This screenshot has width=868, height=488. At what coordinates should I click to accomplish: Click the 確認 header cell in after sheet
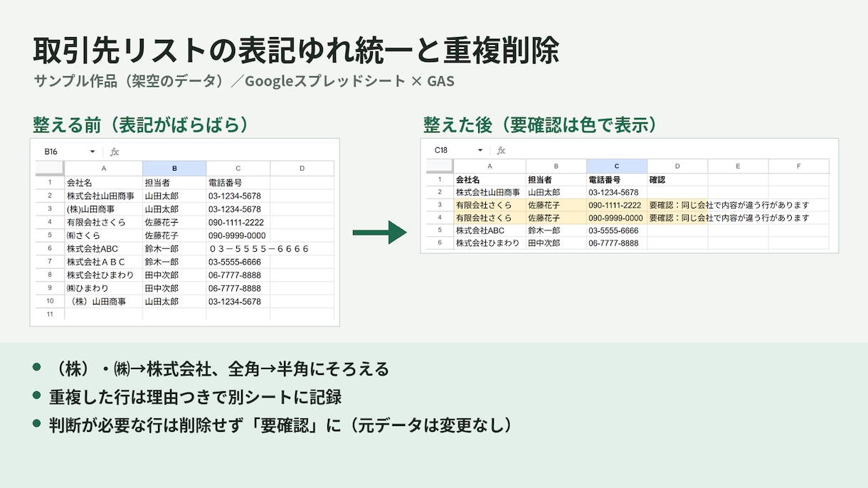tap(677, 179)
